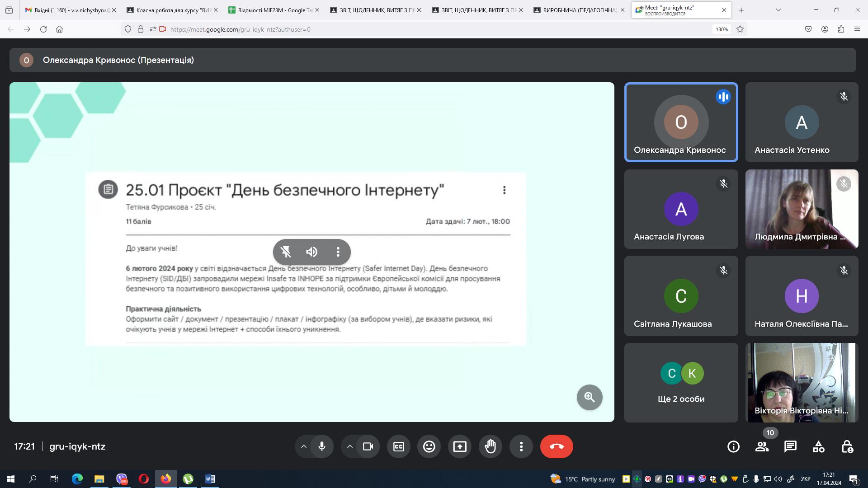The width and height of the screenshot is (868, 488).
Task: Open the activities icon
Action: [x=819, y=446]
